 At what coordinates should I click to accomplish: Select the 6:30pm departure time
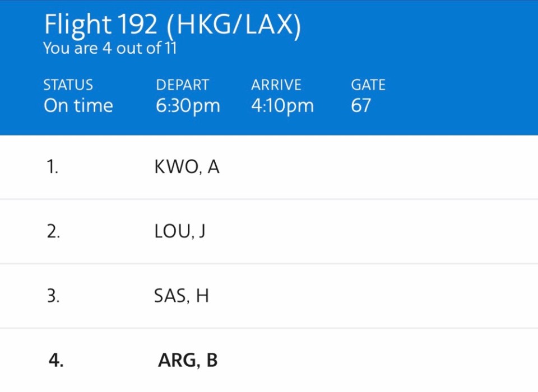point(187,106)
